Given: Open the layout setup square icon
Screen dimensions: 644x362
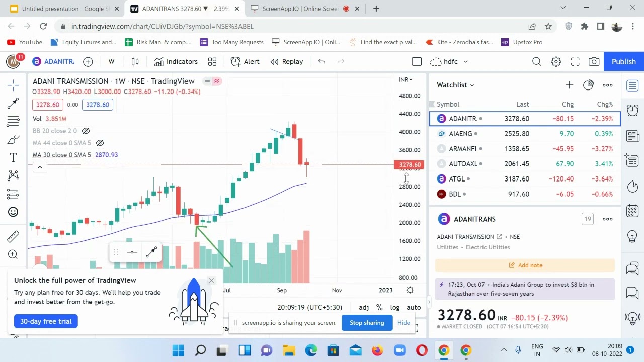Looking at the screenshot, I should (417, 61).
